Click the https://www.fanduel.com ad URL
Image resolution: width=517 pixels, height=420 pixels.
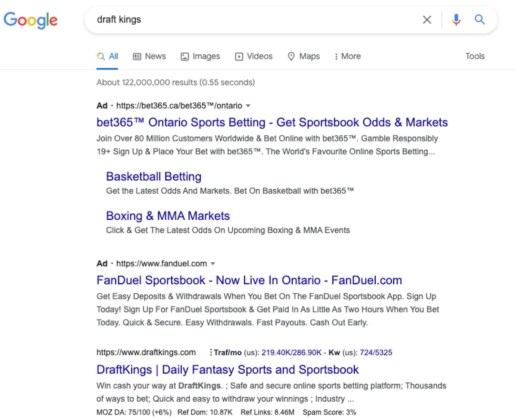tap(162, 264)
